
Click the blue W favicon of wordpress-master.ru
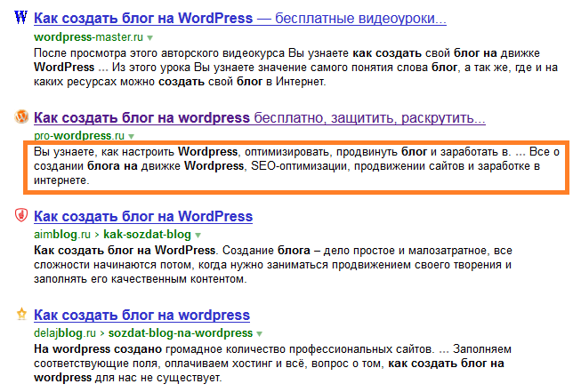click(20, 17)
